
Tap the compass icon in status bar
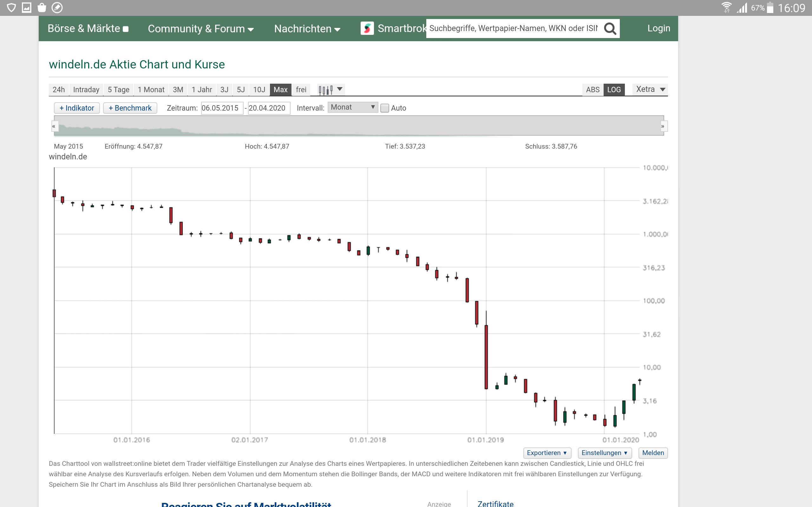point(57,7)
